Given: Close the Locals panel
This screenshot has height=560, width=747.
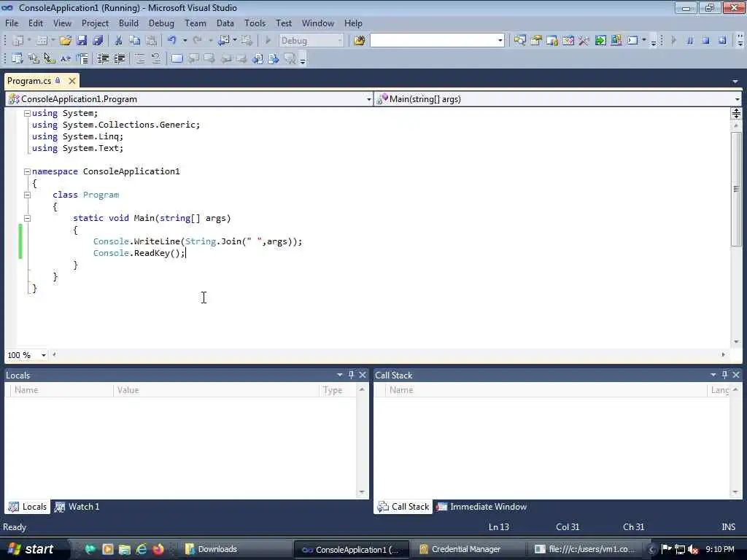Looking at the screenshot, I should click(x=363, y=375).
